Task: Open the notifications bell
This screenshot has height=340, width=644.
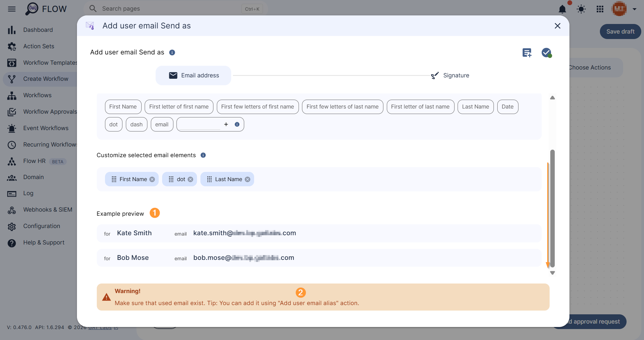Action: coord(562,9)
